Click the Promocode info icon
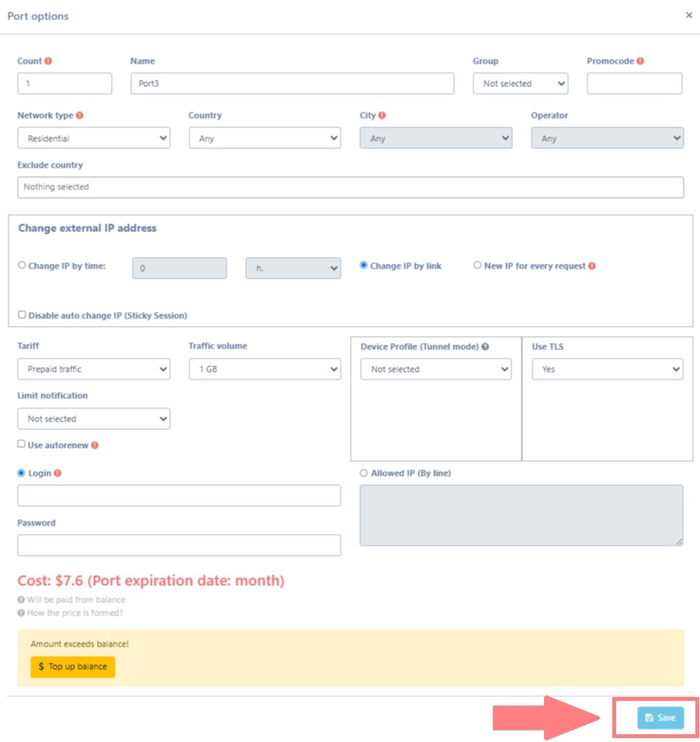 pos(640,61)
